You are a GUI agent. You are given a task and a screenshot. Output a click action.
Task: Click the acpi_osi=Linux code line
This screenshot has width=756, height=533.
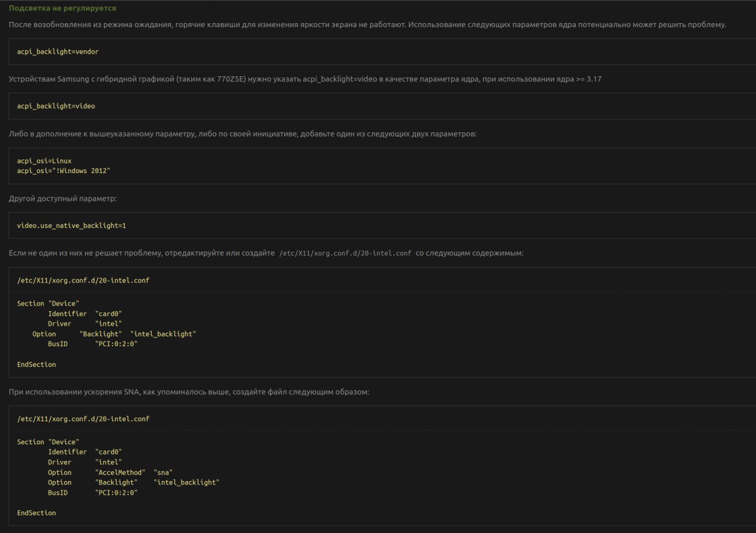(44, 161)
